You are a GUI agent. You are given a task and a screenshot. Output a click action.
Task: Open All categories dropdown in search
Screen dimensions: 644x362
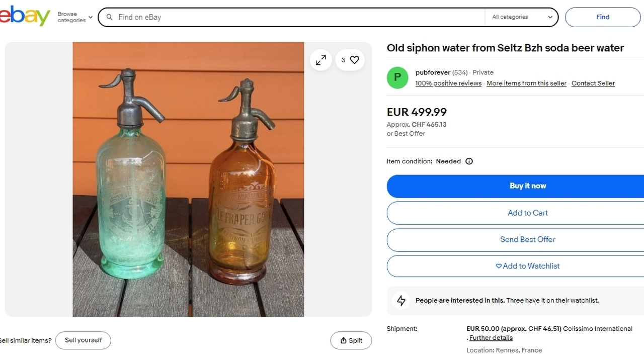pos(522,17)
